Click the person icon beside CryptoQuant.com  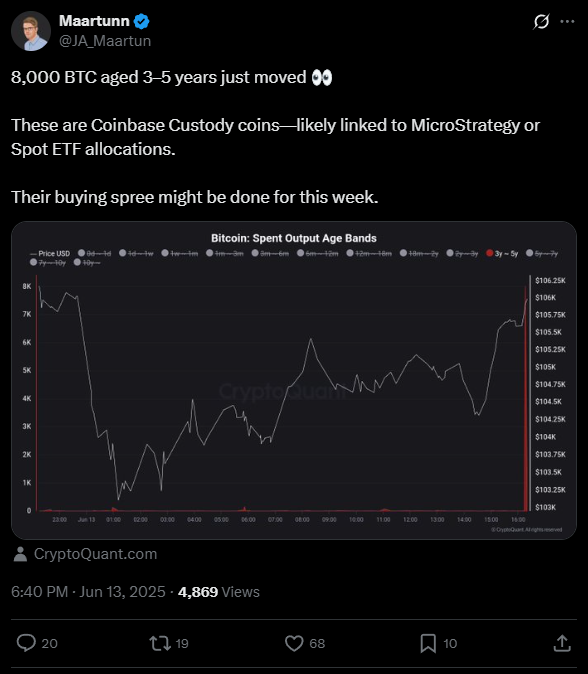[20, 554]
